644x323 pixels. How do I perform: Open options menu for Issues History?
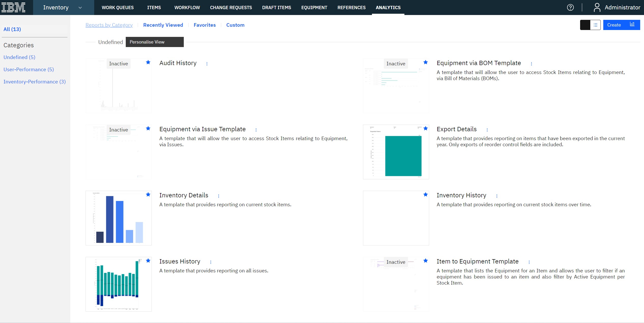211,262
